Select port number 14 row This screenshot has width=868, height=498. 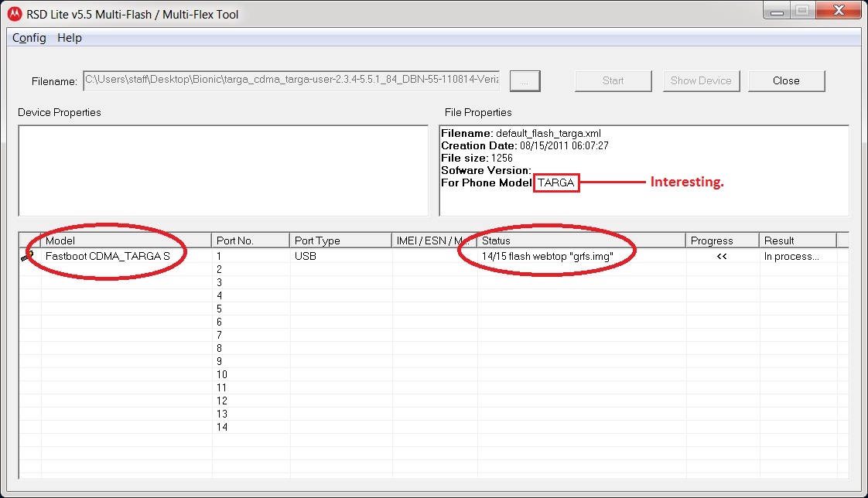[x=222, y=427]
